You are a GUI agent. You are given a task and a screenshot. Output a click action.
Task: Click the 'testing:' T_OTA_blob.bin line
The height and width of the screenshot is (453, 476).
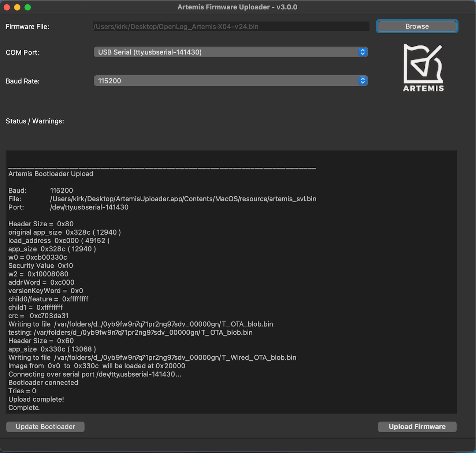[x=130, y=333]
